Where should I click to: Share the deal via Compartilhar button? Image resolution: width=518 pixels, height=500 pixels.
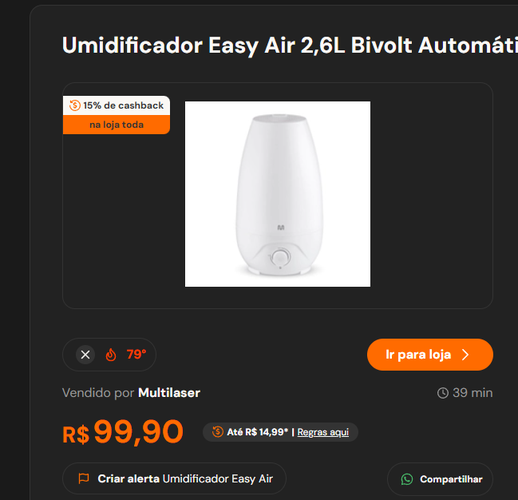[x=440, y=479]
